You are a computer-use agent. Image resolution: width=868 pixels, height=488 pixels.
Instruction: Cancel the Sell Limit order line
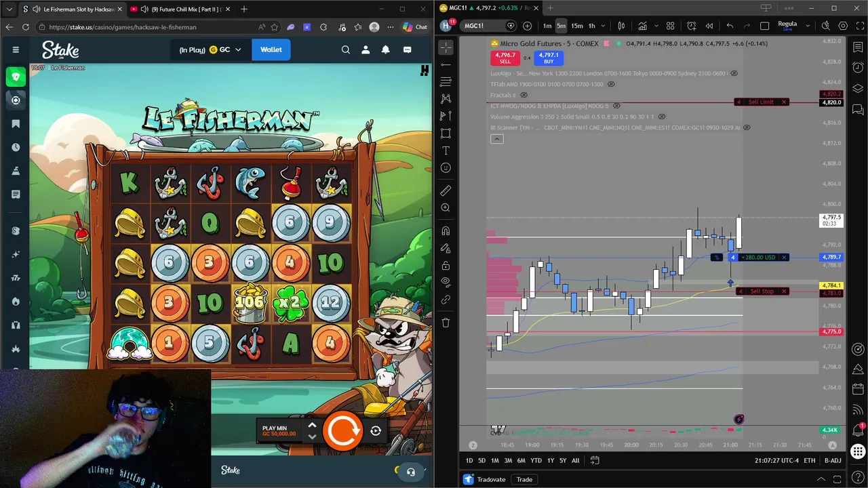[x=784, y=102]
